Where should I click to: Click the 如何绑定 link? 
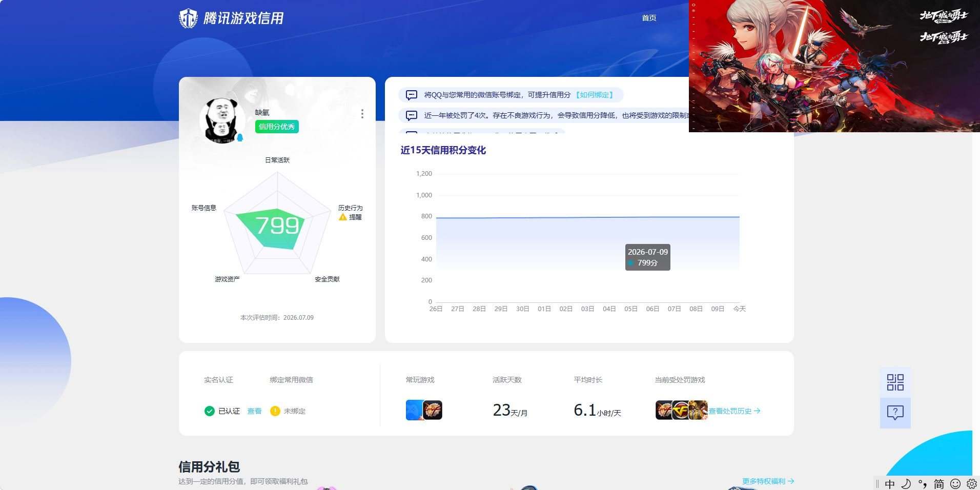[x=595, y=95]
